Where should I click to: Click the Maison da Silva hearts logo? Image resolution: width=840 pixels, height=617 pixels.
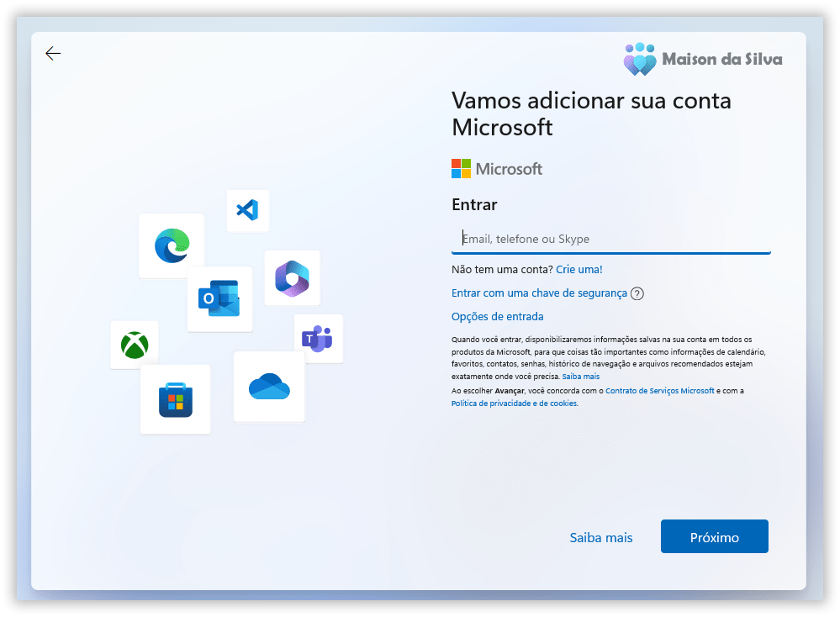(x=640, y=59)
